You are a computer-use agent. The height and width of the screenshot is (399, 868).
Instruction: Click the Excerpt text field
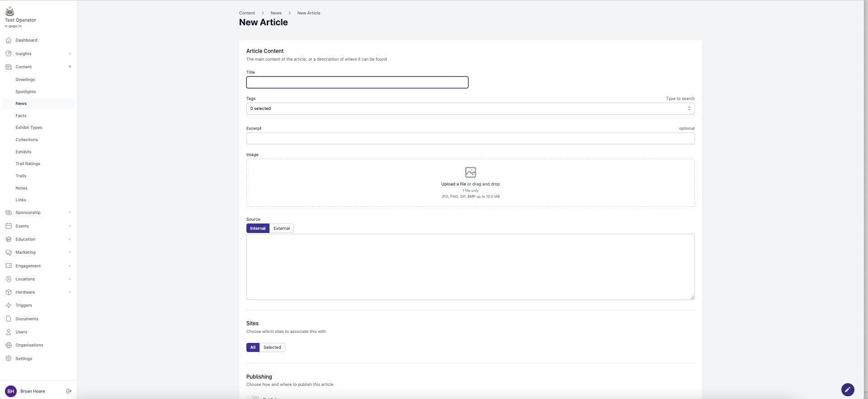click(470, 138)
